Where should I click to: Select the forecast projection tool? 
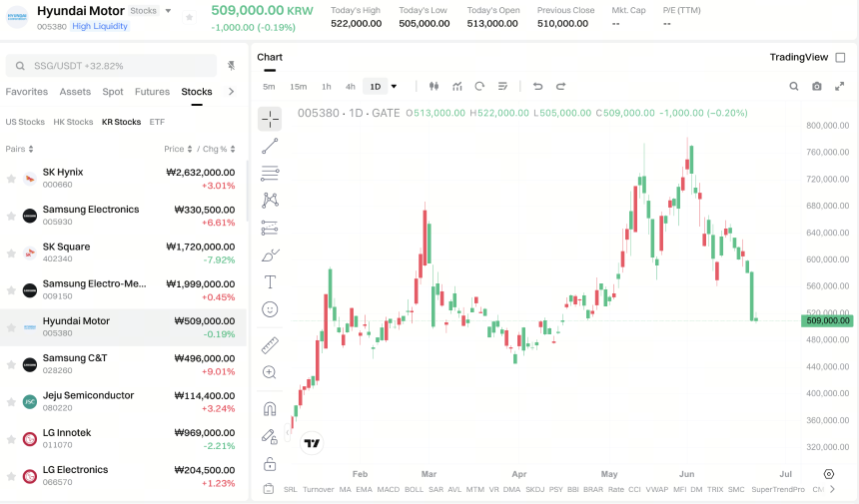pyautogui.click(x=270, y=228)
